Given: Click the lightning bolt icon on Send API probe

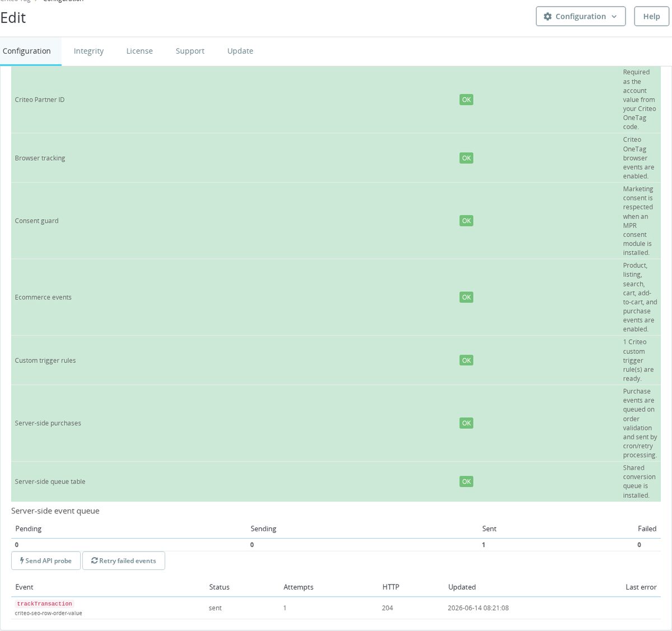Looking at the screenshot, I should 22,560.
